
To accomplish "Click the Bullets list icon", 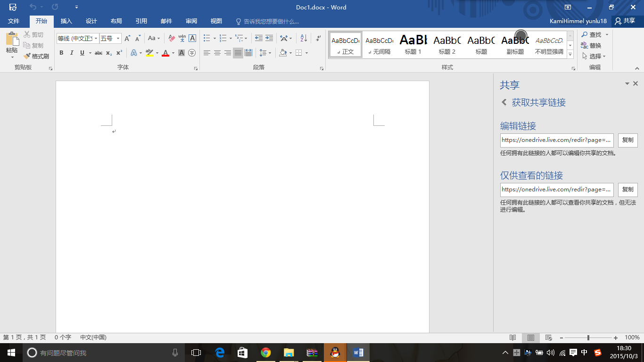I will 206,38.
